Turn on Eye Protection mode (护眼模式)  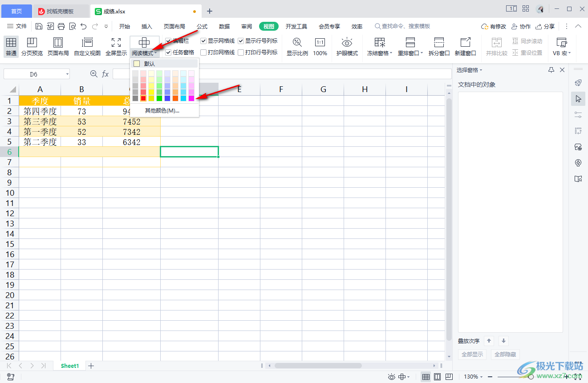click(x=347, y=47)
